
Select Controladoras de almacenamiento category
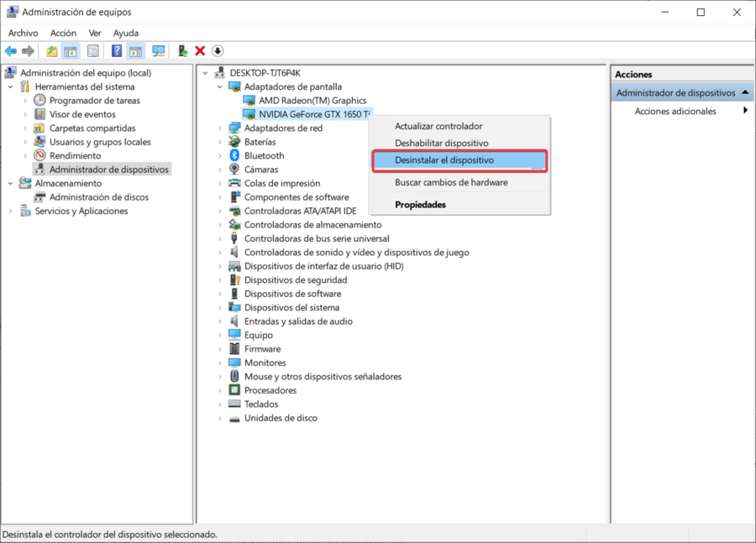pyautogui.click(x=313, y=225)
